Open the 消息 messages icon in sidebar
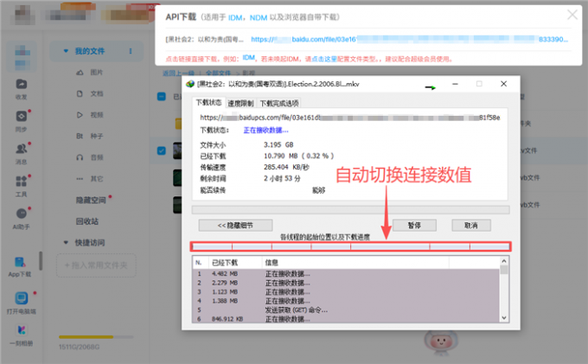Image resolution: width=588 pixels, height=364 pixels. 21,149
